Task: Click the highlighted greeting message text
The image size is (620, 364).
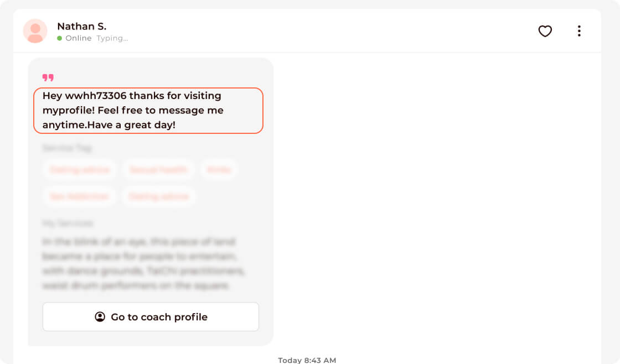Action: pos(148,111)
